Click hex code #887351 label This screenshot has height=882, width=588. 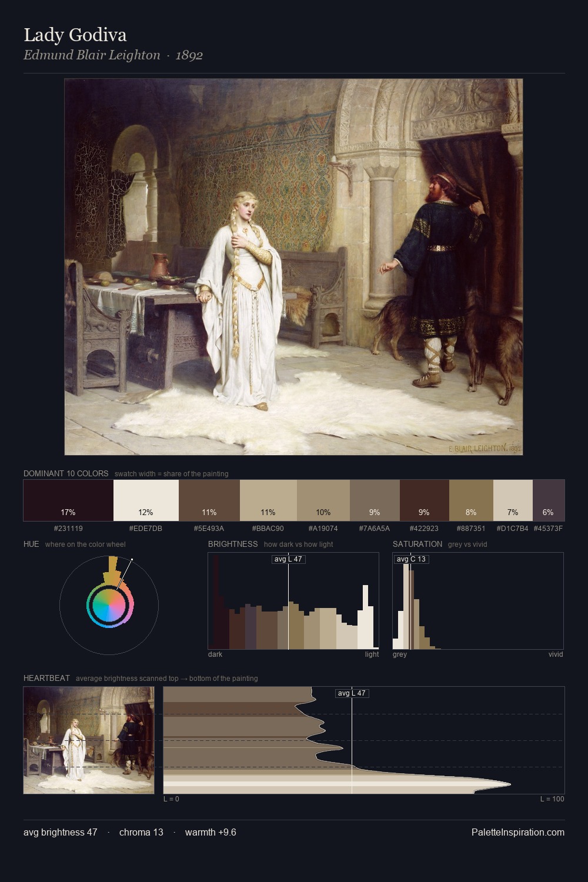coord(471,529)
